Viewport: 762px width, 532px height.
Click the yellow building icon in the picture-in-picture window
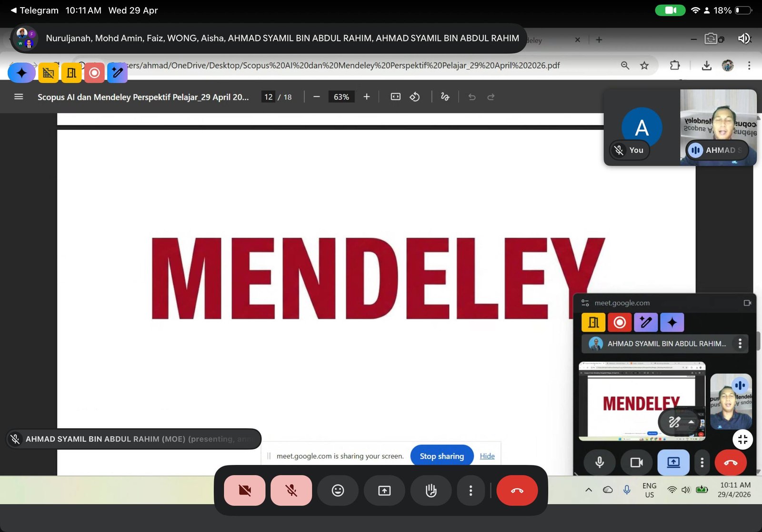[x=593, y=323]
